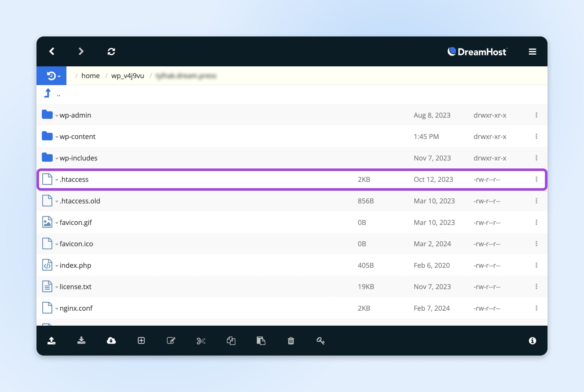Select the license.txt file

(76, 287)
